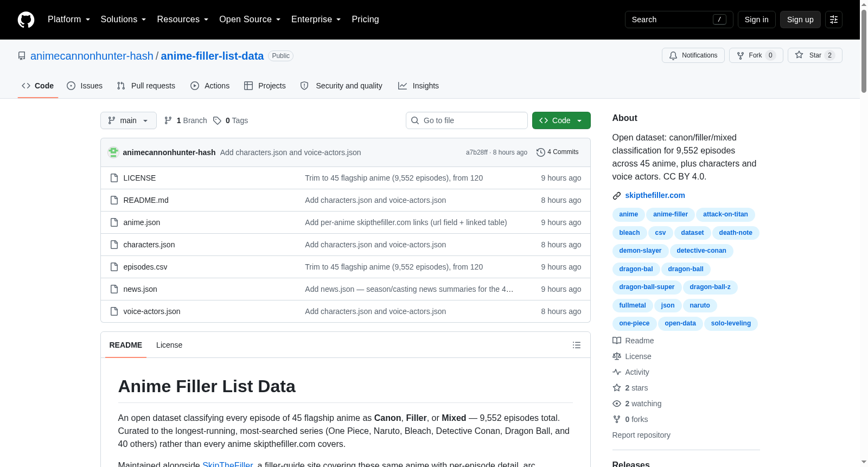This screenshot has height=467, width=868.
Task: Click the link icon beside skipthefiller.com
Action: pyautogui.click(x=617, y=196)
